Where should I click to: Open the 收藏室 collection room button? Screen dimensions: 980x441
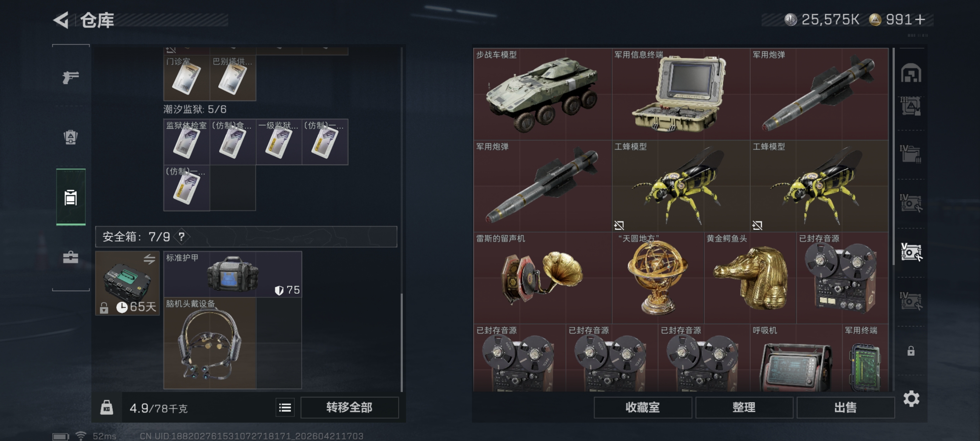coord(643,408)
